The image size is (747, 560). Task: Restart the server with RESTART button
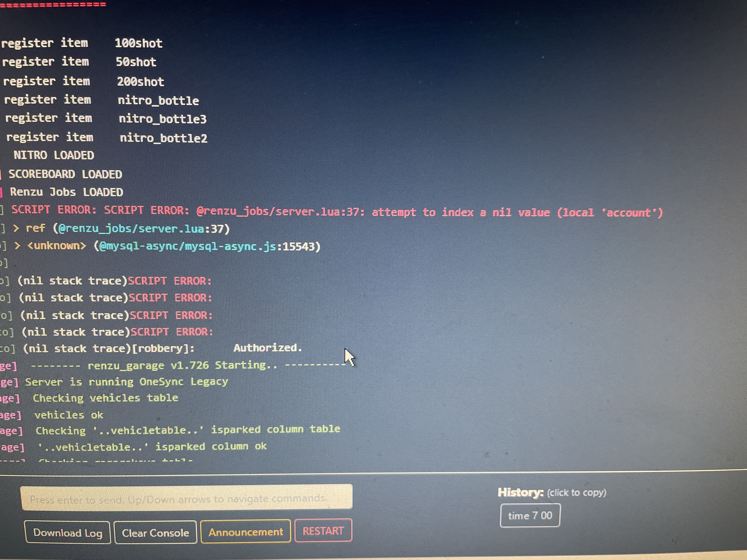323,531
